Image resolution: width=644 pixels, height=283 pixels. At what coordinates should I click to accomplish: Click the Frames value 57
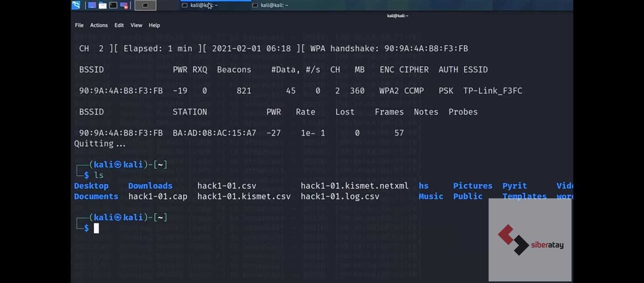click(x=399, y=133)
